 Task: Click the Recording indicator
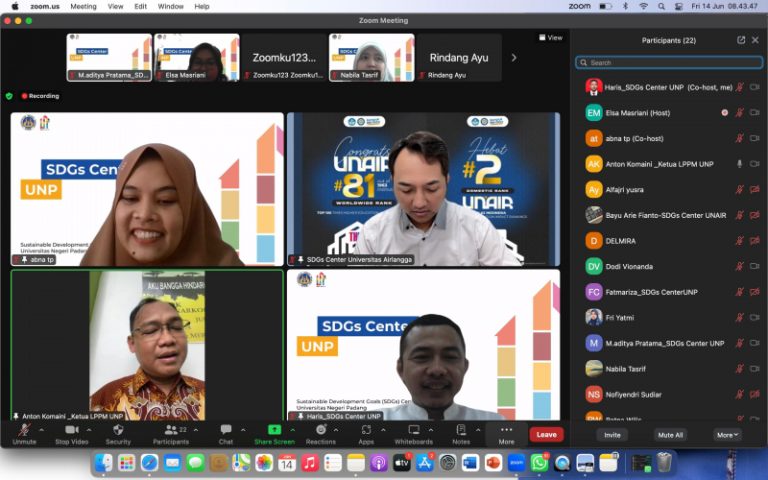[40, 96]
